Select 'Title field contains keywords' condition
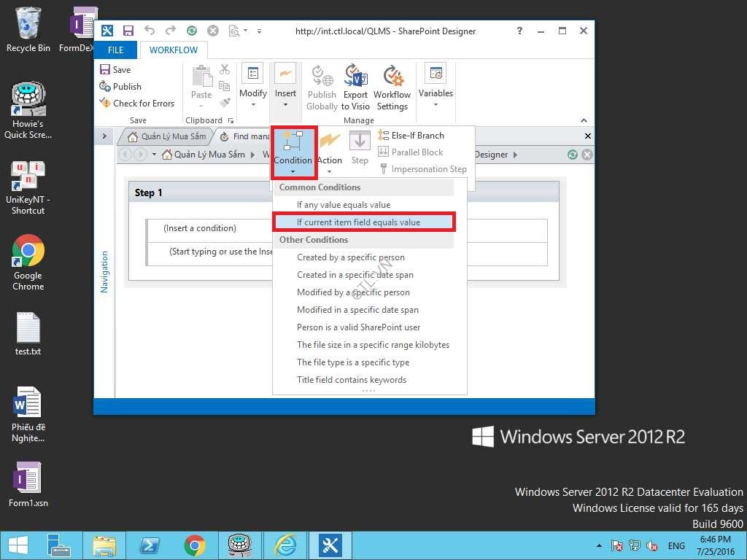The height and width of the screenshot is (560, 747). pos(351,380)
